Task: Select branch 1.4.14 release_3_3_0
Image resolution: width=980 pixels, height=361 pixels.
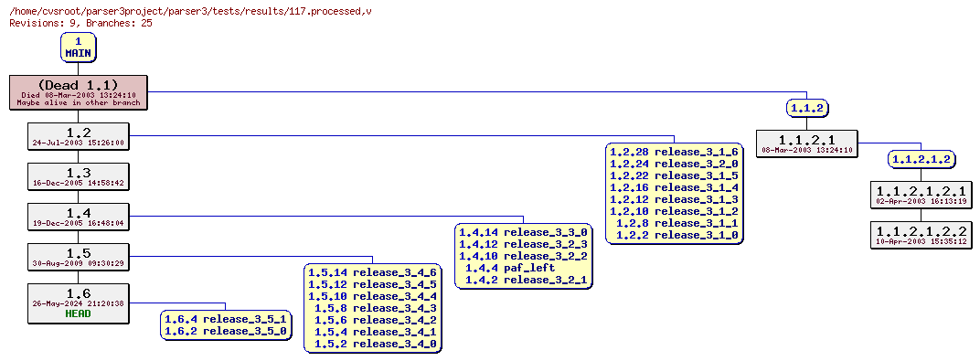Action: point(523,232)
